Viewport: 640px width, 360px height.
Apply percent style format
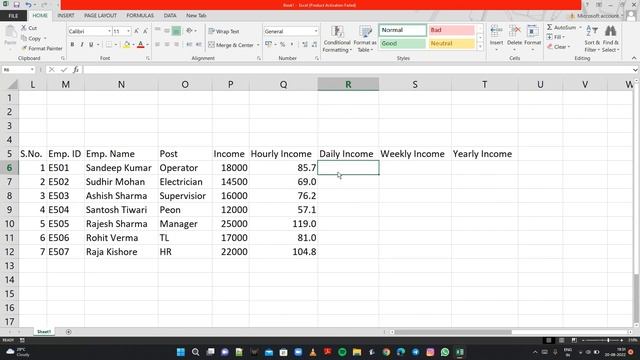[282, 44]
